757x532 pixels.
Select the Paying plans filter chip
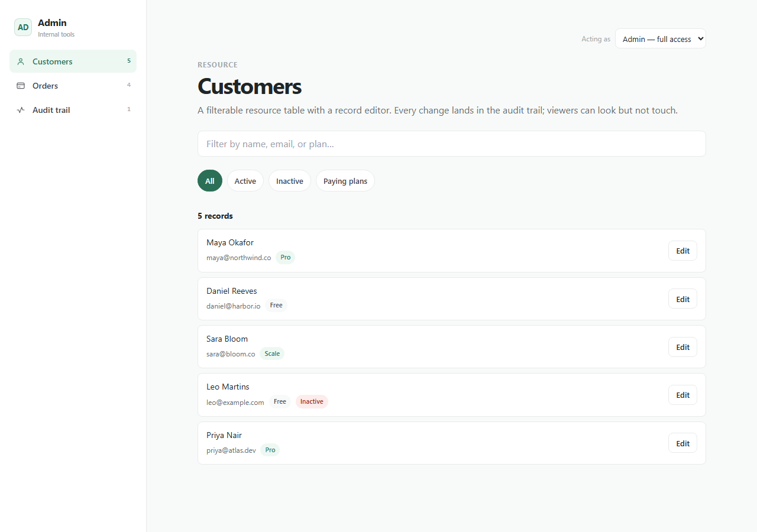(x=345, y=181)
